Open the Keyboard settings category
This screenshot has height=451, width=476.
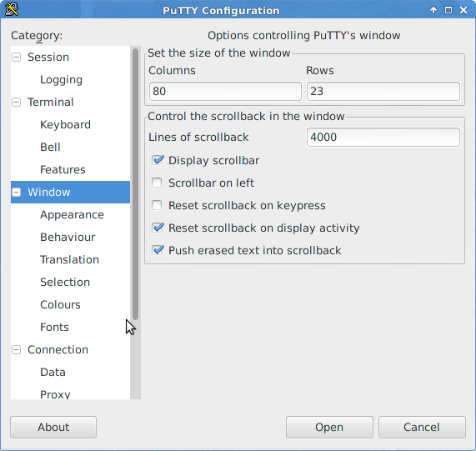tap(65, 124)
